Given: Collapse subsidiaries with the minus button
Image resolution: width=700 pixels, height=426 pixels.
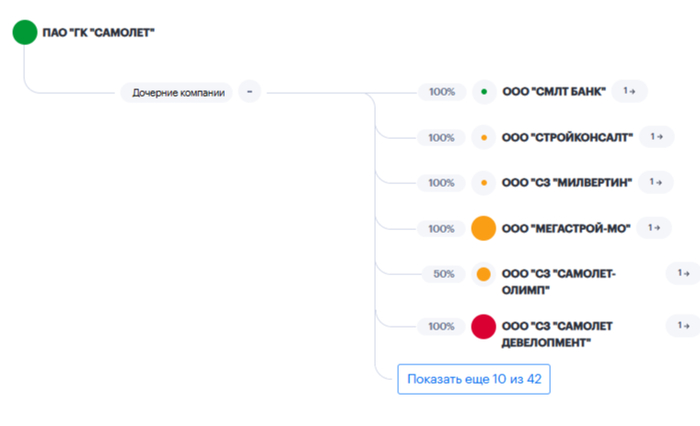Looking at the screenshot, I should (249, 92).
